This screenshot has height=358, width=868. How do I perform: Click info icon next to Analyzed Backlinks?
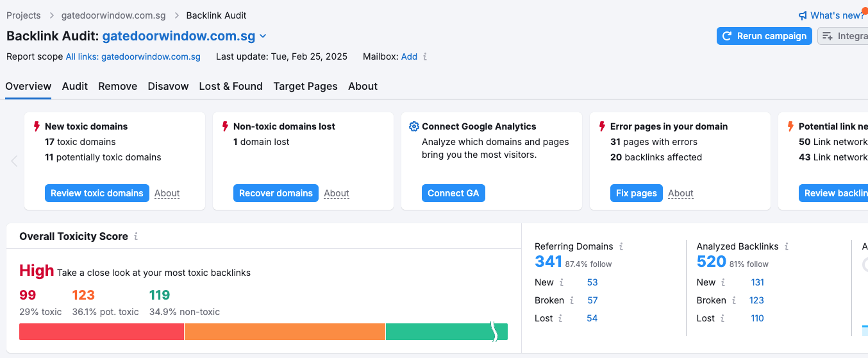787,246
